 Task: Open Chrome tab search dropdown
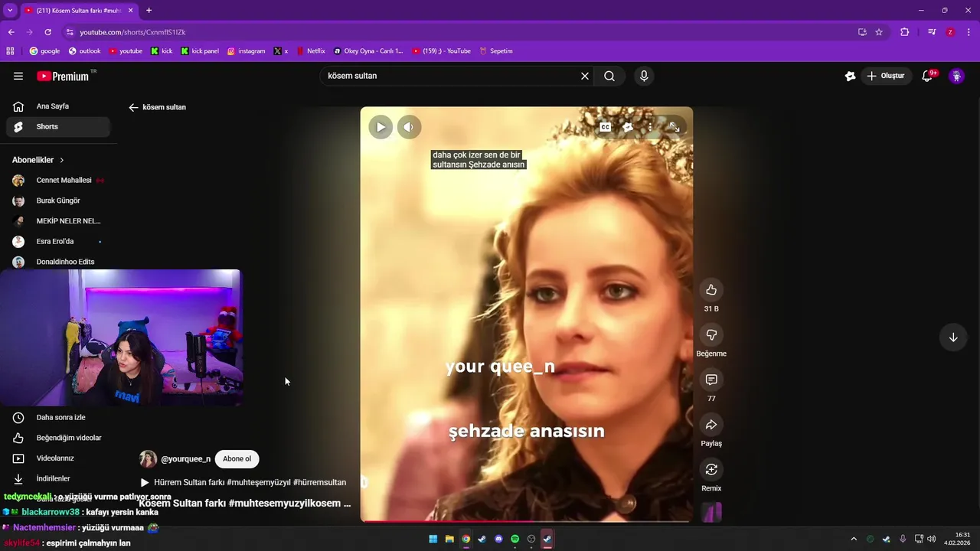point(10,10)
